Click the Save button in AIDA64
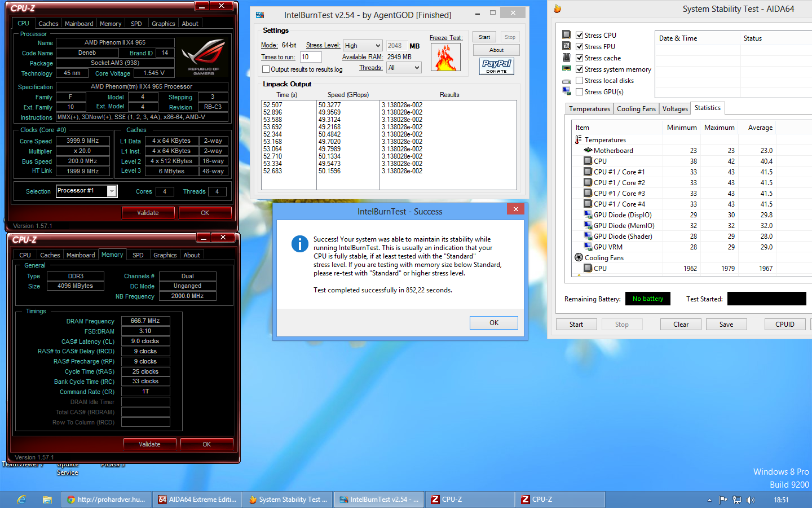 726,325
